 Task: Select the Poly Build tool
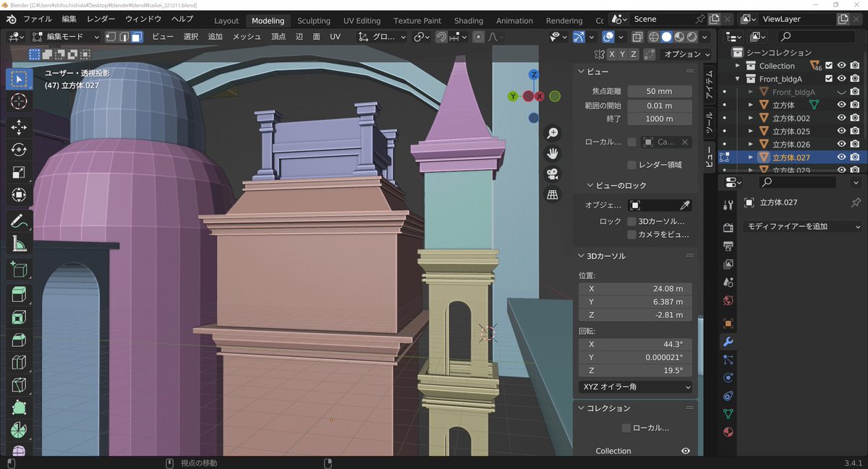[x=19, y=407]
